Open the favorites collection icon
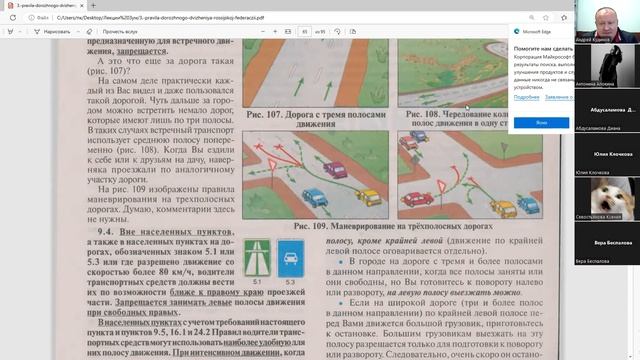This screenshot has height=360, width=640. click(564, 18)
